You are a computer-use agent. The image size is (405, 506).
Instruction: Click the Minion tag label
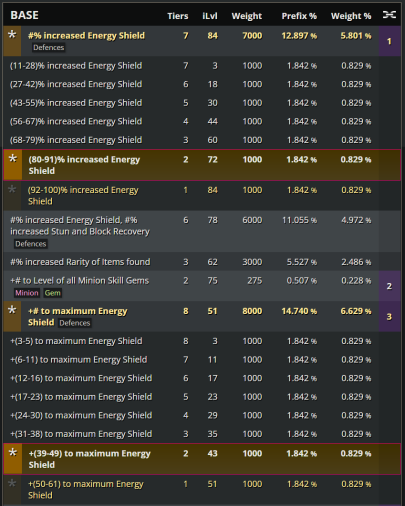tap(27, 293)
